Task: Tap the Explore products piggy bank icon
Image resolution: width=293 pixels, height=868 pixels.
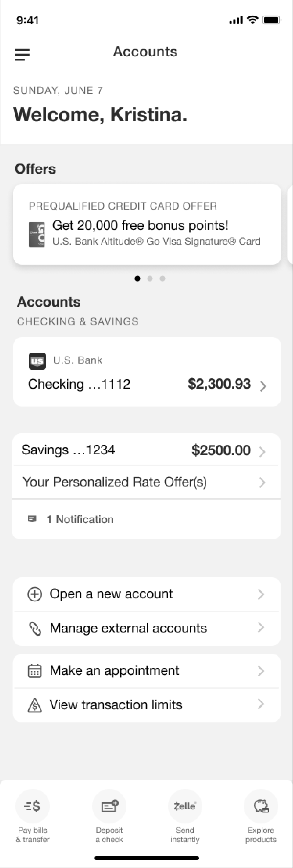Action: point(261,806)
